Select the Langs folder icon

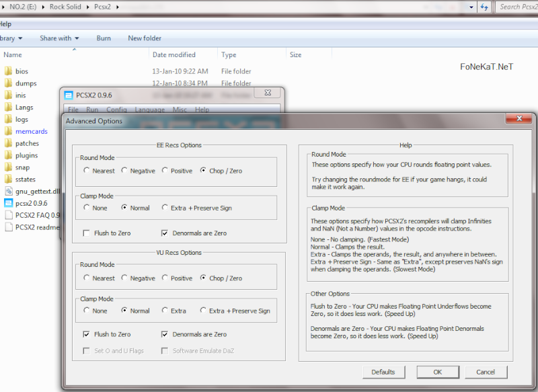pos(9,107)
